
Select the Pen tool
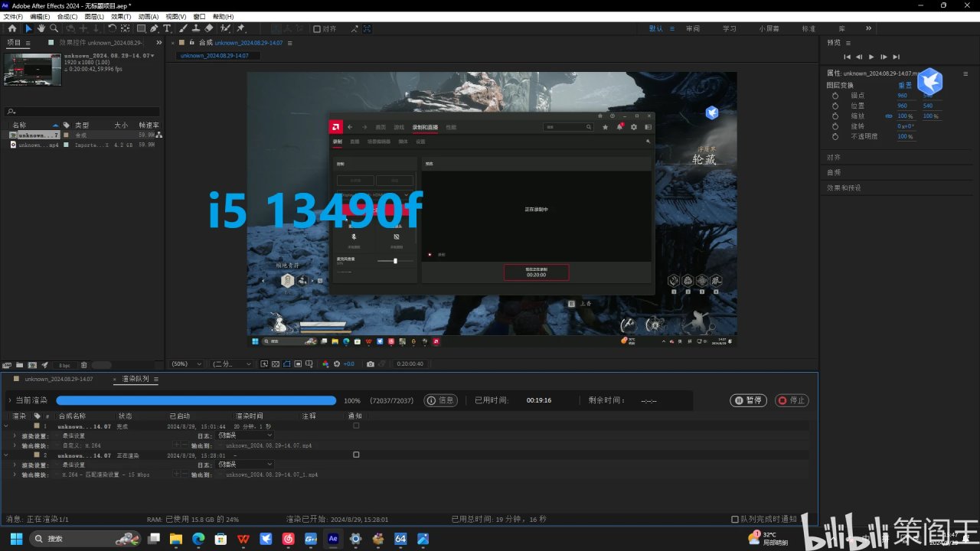(x=154, y=28)
